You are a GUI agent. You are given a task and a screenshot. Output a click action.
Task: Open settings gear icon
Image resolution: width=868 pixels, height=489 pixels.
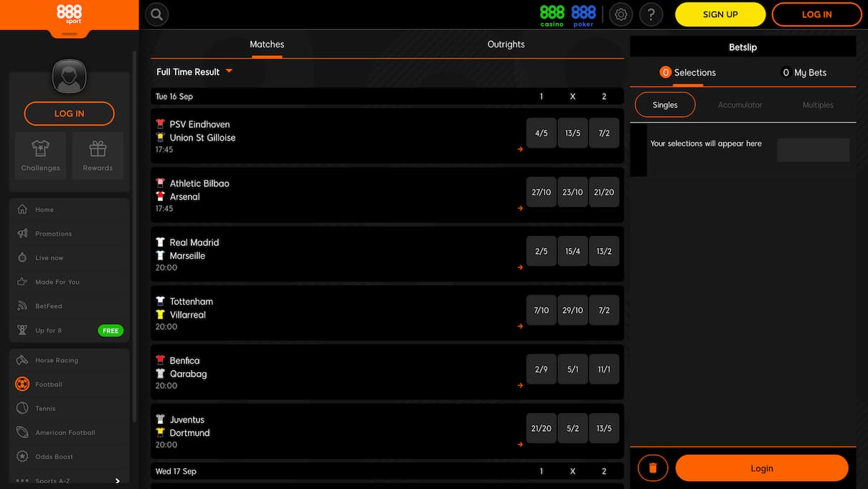pyautogui.click(x=621, y=14)
